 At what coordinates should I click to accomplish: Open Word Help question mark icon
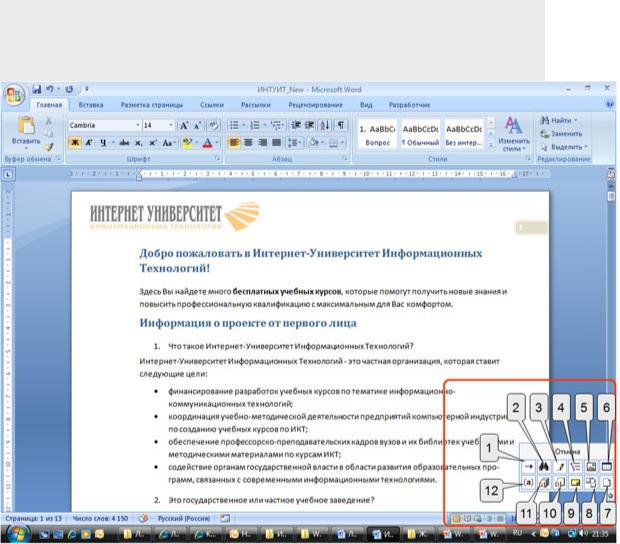click(x=609, y=104)
